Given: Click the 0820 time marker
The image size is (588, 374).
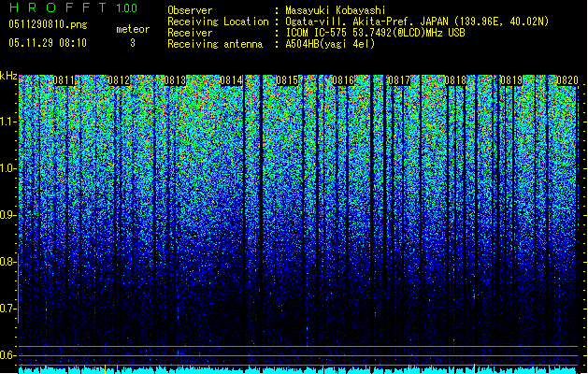Looking at the screenshot, I should (567, 80).
